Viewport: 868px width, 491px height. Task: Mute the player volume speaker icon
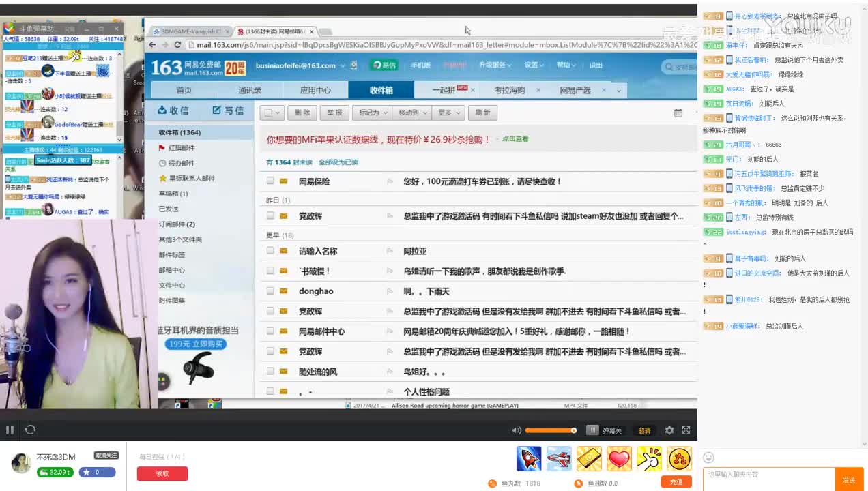(517, 430)
